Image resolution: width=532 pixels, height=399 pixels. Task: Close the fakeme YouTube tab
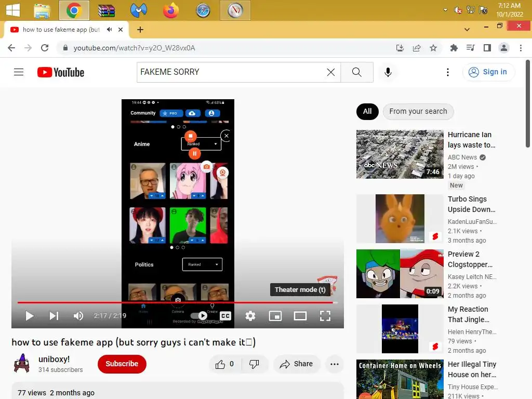tap(121, 30)
